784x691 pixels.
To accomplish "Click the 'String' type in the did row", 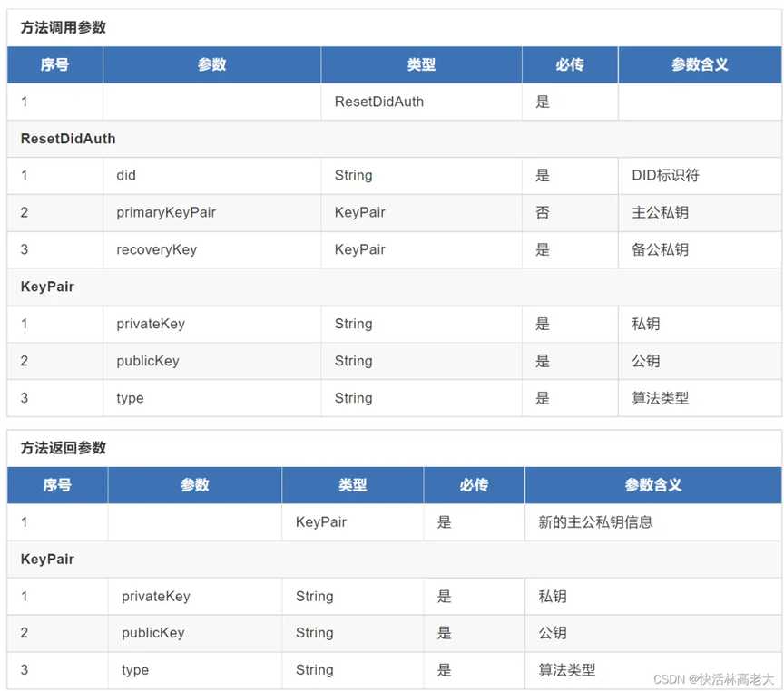I will pyautogui.click(x=354, y=175).
